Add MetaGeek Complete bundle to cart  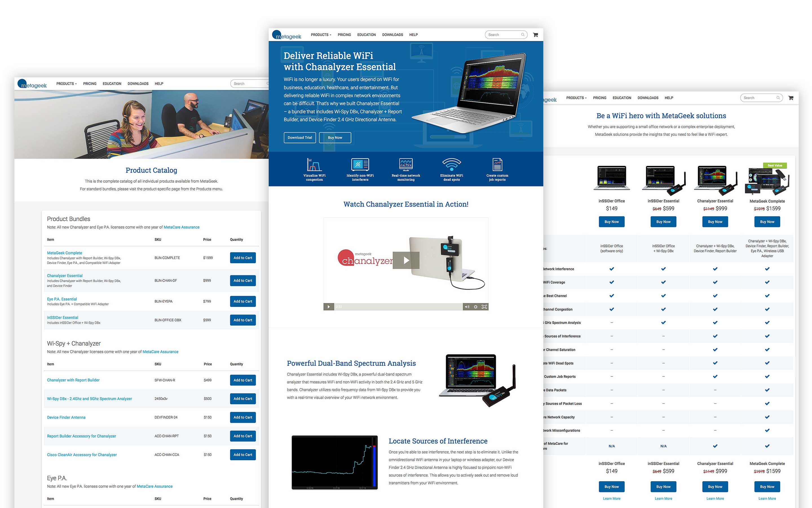pyautogui.click(x=242, y=258)
